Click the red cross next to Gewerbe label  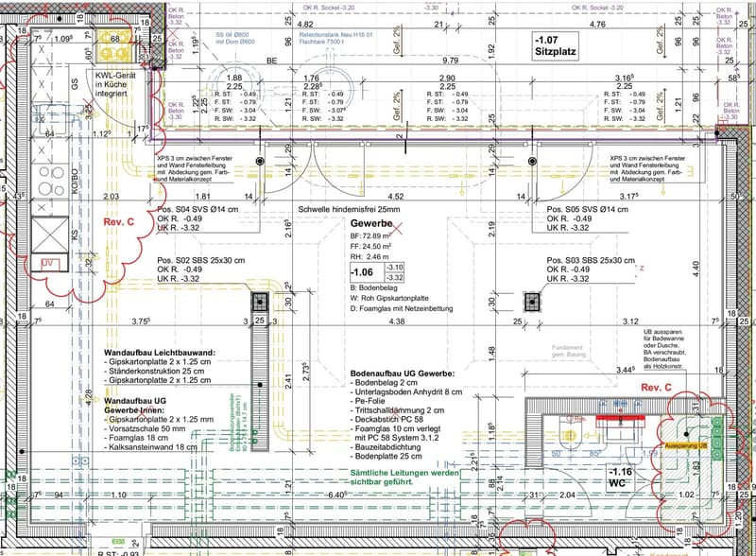pos(395,227)
